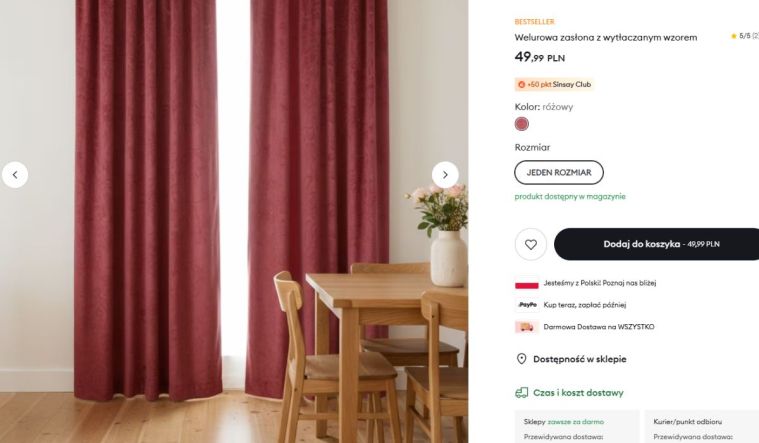The image size is (759, 443).
Task: Open Jesteśmy z Polski! Poznaj nas bliżej link
Action: (x=600, y=283)
